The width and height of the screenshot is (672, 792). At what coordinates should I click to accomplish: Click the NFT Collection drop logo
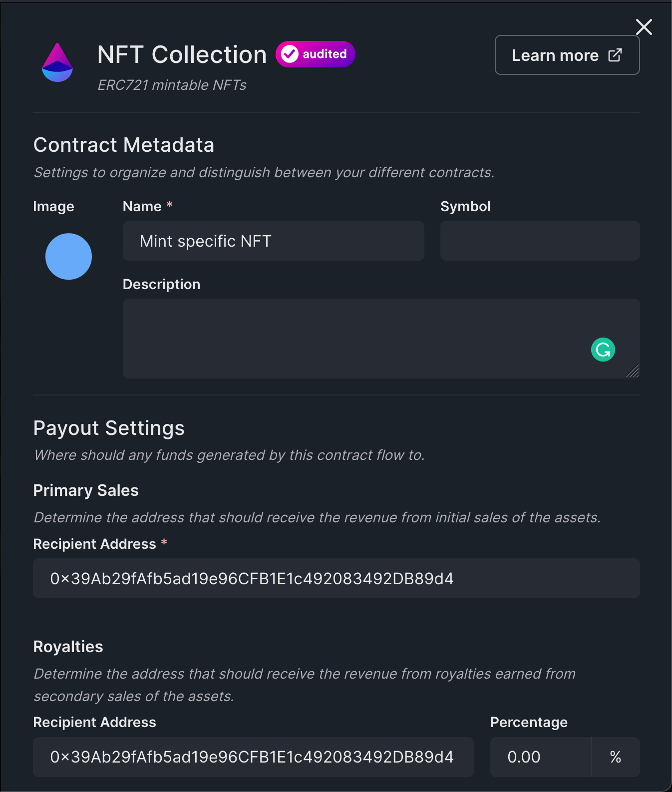click(x=57, y=62)
